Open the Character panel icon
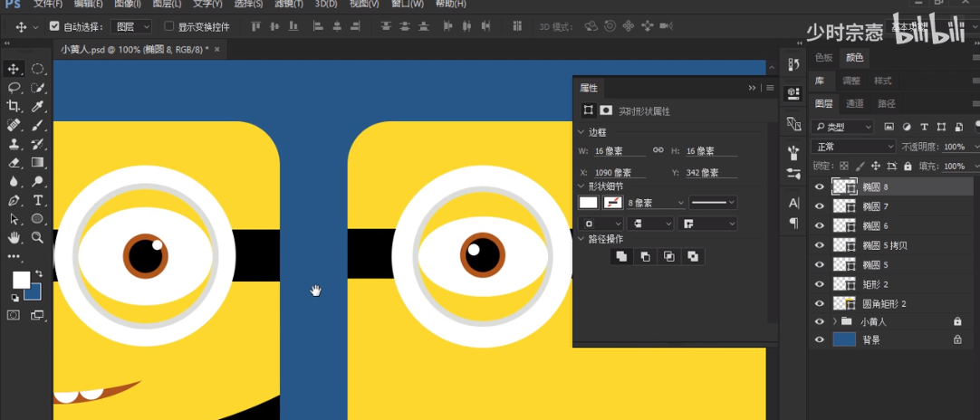The height and width of the screenshot is (420, 980). point(793,203)
